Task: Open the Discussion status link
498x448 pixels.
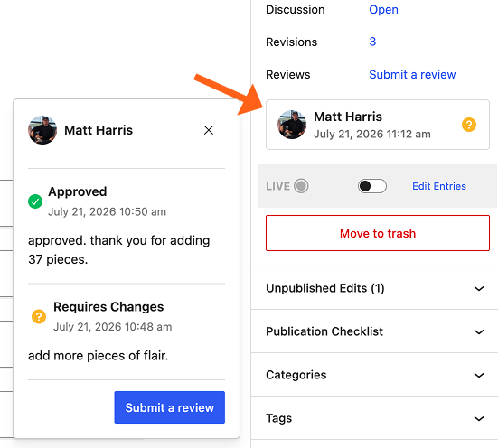Action: pos(383,10)
